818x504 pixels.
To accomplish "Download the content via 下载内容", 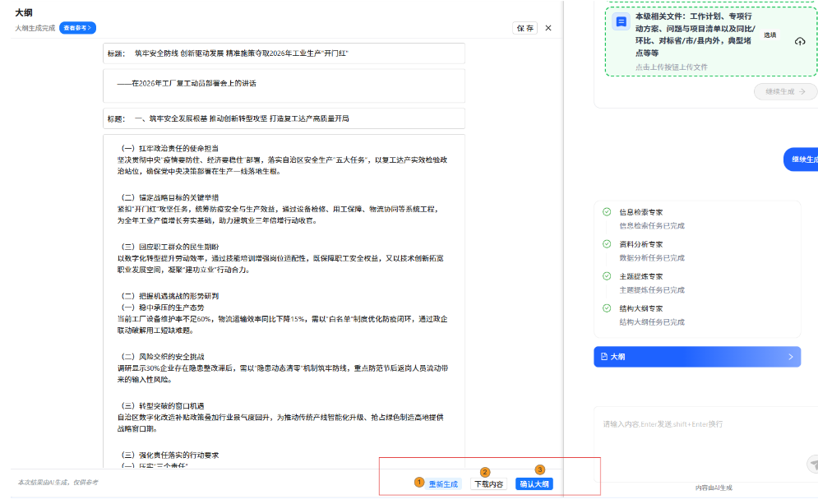I will [x=488, y=484].
